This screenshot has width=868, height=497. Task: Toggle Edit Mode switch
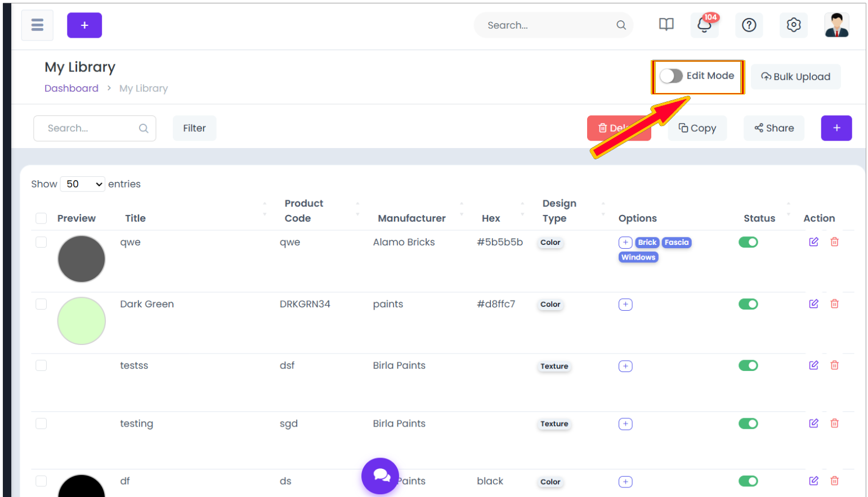671,76
